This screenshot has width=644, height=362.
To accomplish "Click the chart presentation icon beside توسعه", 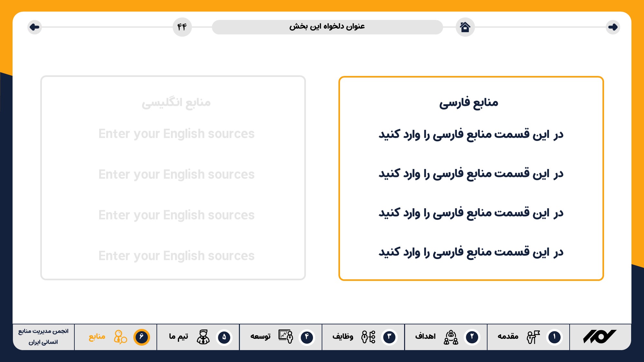I will 286,337.
